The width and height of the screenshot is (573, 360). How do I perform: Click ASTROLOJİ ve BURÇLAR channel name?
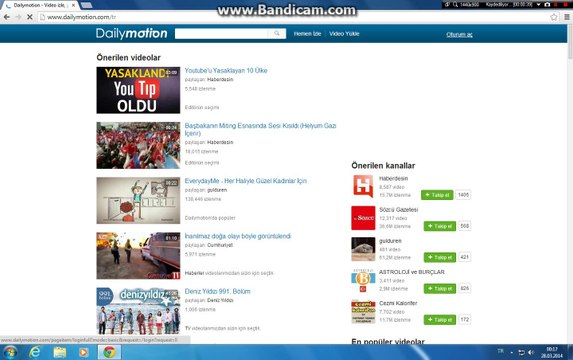[412, 272]
